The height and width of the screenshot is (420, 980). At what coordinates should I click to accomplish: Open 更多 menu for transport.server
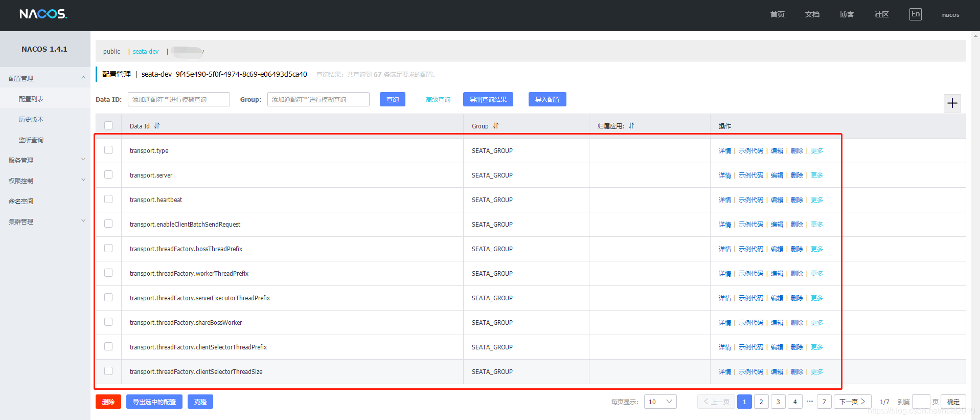point(817,175)
